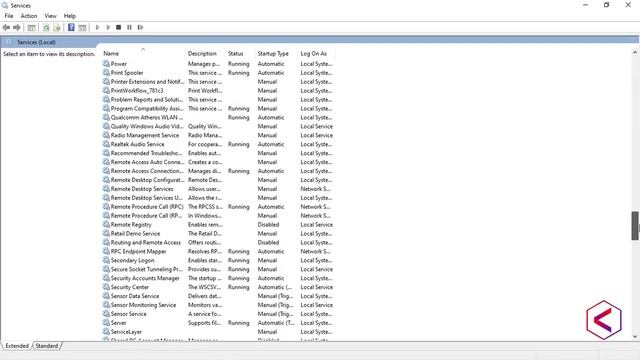This screenshot has height=360, width=640.
Task: Switch to the Standard tab
Action: click(47, 346)
